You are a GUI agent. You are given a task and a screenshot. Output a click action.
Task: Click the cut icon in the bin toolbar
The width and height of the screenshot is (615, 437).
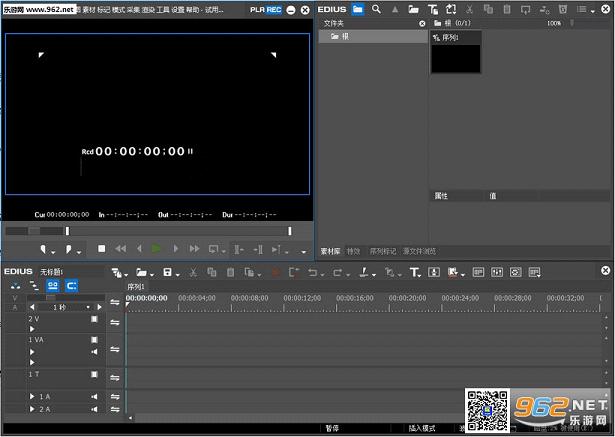(x=469, y=9)
